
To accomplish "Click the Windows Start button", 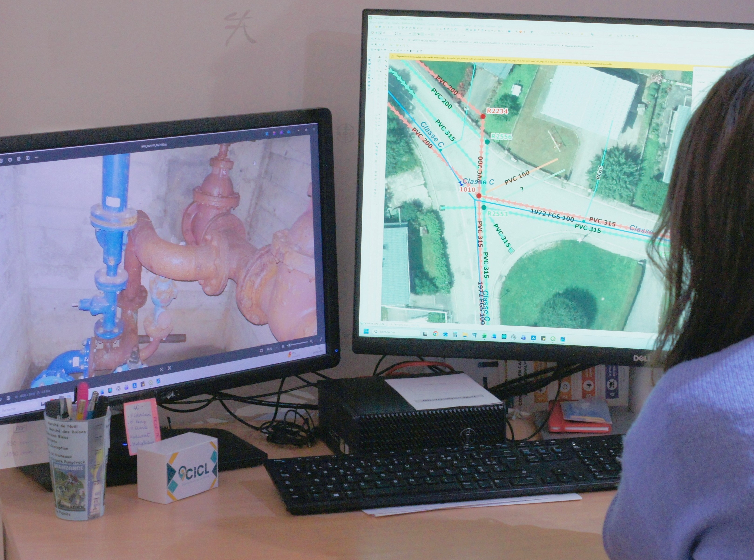I will coord(366,331).
